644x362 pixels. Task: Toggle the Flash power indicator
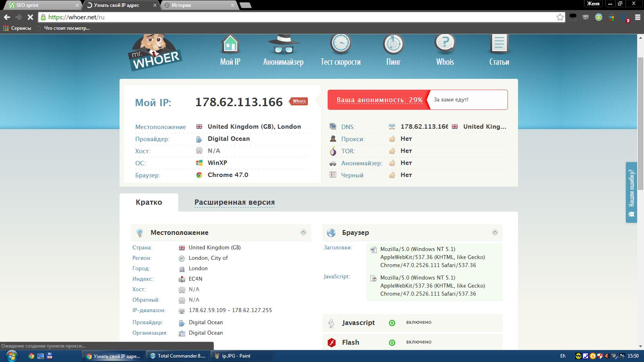pos(392,342)
